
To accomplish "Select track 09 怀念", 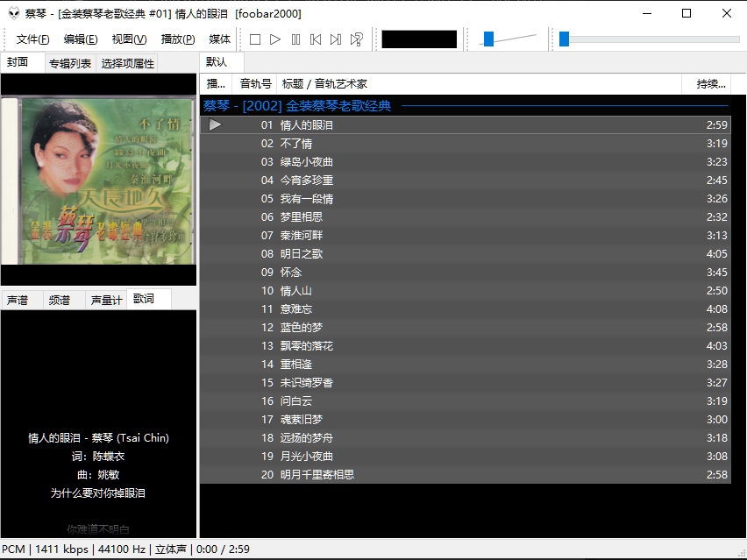I will coord(466,273).
